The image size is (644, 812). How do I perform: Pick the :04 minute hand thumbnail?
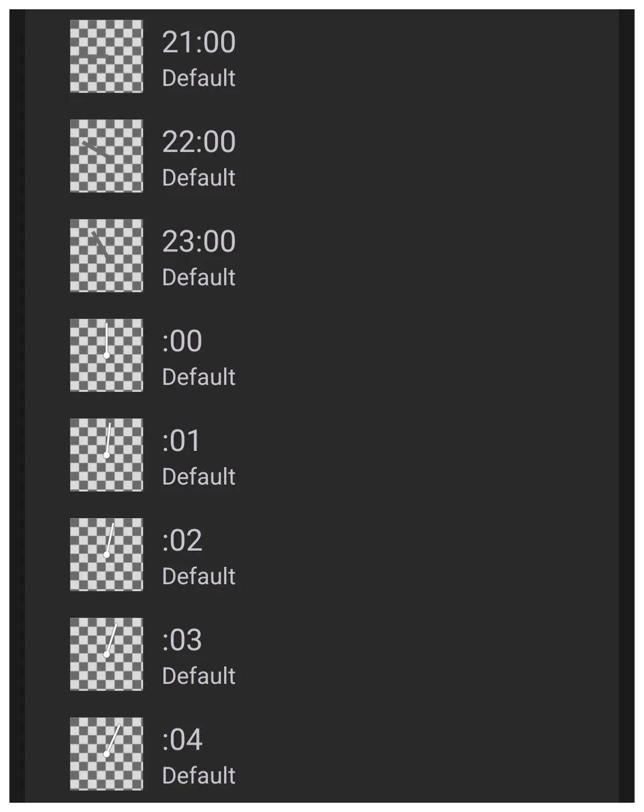(107, 754)
